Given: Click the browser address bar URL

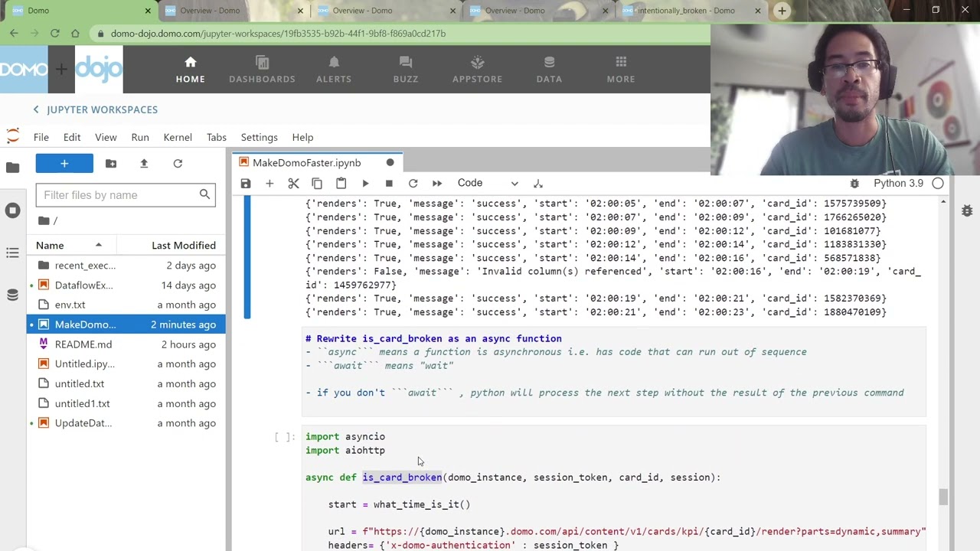Looking at the screenshot, I should [x=278, y=34].
